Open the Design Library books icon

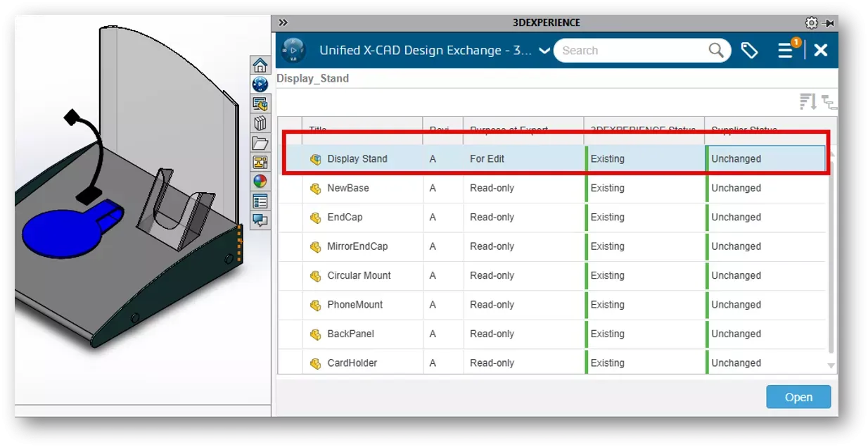[260, 123]
